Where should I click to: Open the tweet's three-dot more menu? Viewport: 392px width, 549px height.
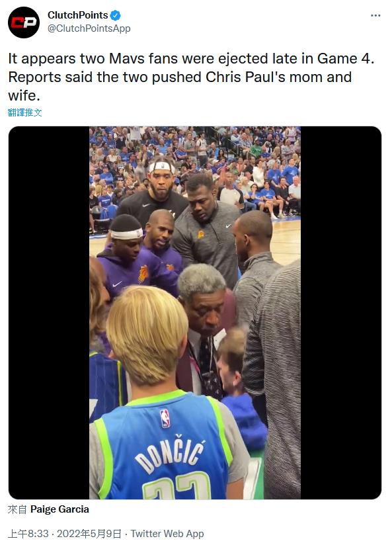click(x=375, y=15)
